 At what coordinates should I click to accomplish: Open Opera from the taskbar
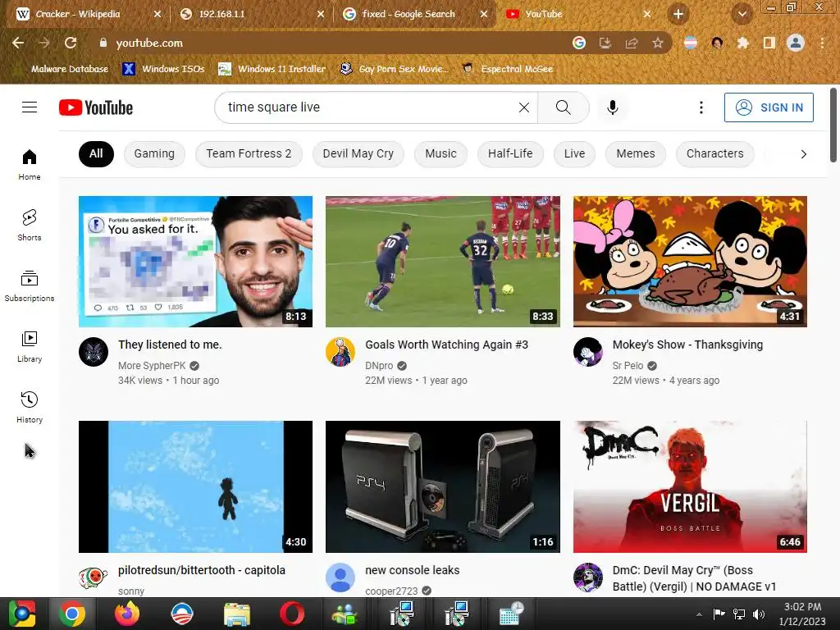[x=291, y=614]
